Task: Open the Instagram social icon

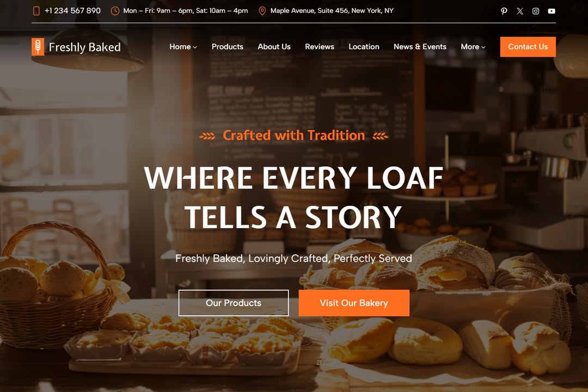Action: [536, 11]
